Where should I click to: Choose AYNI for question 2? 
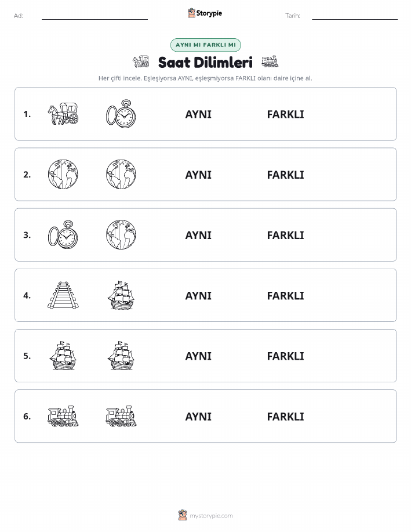click(198, 175)
